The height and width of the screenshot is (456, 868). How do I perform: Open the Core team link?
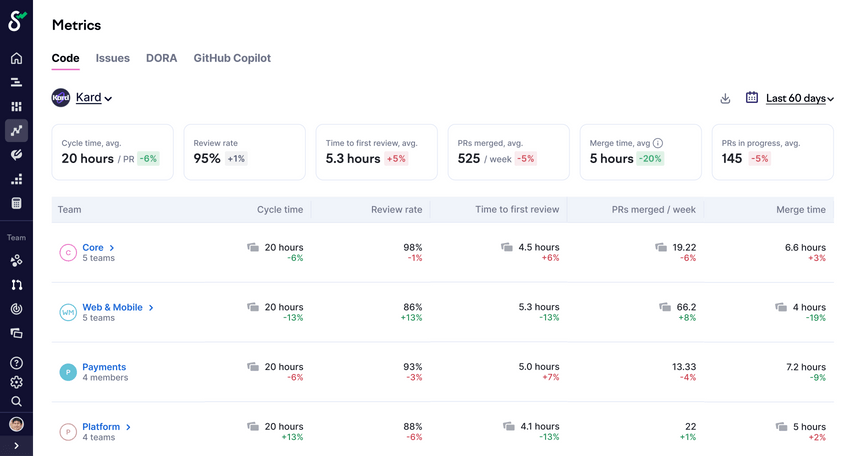click(93, 247)
